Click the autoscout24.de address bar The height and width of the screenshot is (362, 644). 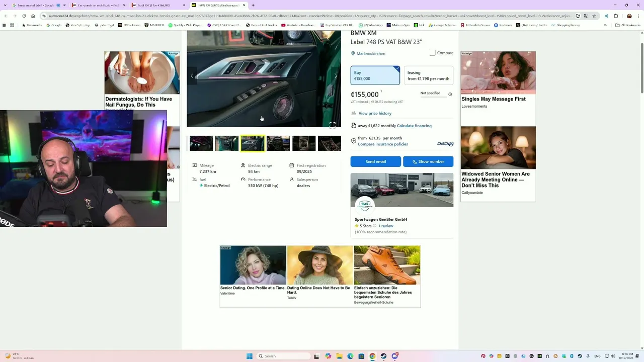coord(309,16)
